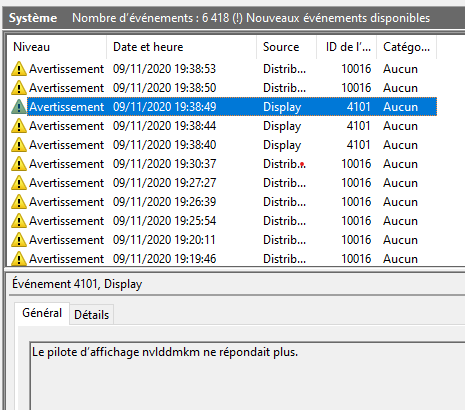Sort events by Niveau column
The width and height of the screenshot is (465, 410).
(x=57, y=47)
